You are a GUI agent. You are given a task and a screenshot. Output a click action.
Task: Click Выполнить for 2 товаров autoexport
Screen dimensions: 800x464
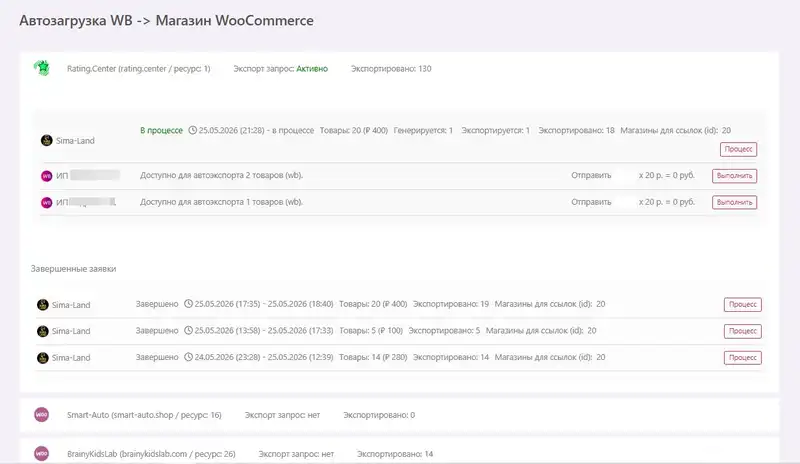tap(734, 176)
